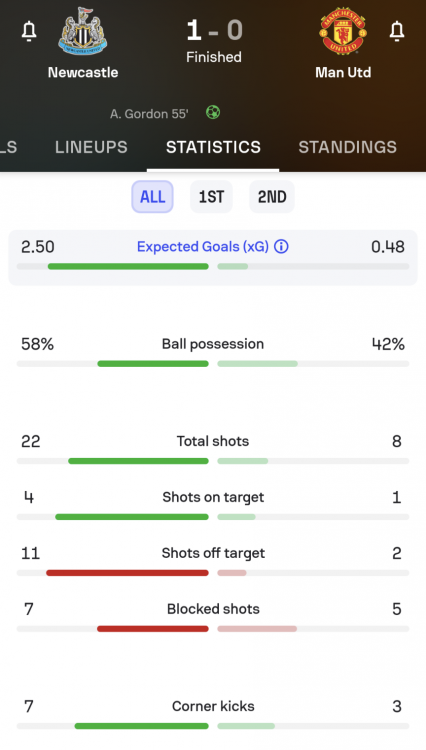The width and height of the screenshot is (426, 750).
Task: Click the Ball possession green bar
Action: coord(153,364)
